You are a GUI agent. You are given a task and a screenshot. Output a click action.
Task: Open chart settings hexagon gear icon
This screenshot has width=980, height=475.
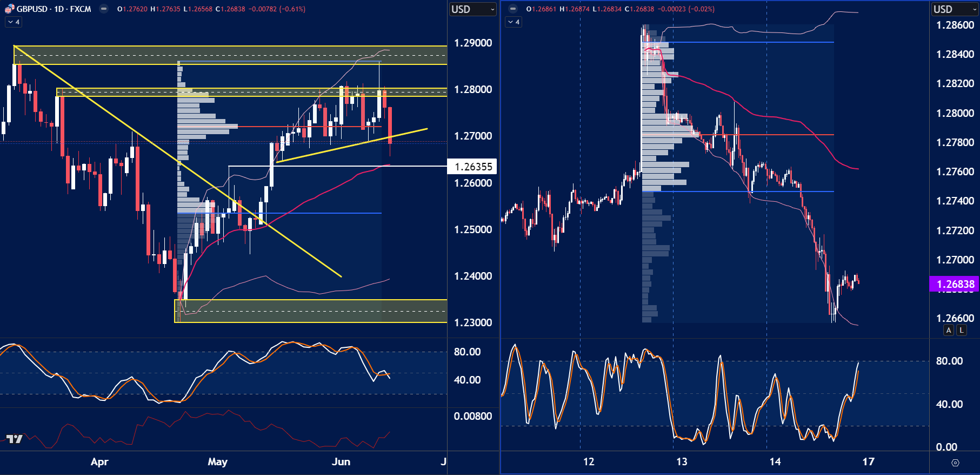pyautogui.click(x=955, y=463)
